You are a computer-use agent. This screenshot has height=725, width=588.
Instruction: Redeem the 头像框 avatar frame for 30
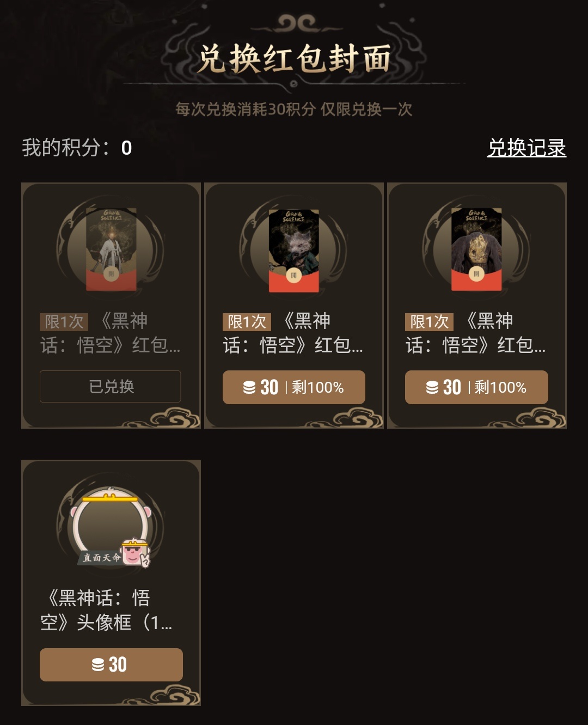click(111, 665)
